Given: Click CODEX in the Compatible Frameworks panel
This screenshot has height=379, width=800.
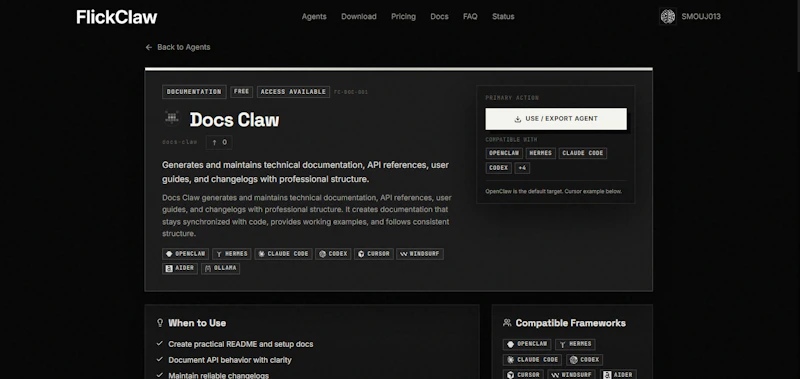Looking at the screenshot, I should pyautogui.click(x=584, y=360).
